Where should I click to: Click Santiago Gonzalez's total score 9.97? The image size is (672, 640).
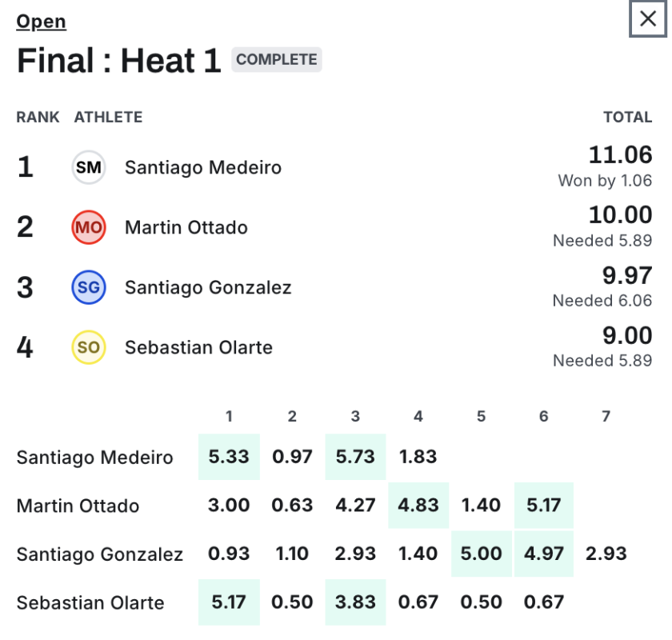click(626, 275)
